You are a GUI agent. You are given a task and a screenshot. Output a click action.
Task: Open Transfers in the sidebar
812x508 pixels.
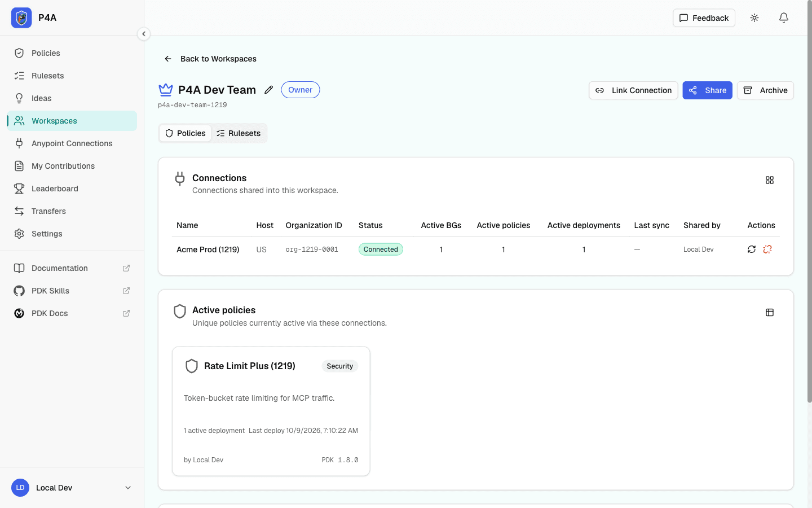[72, 211]
